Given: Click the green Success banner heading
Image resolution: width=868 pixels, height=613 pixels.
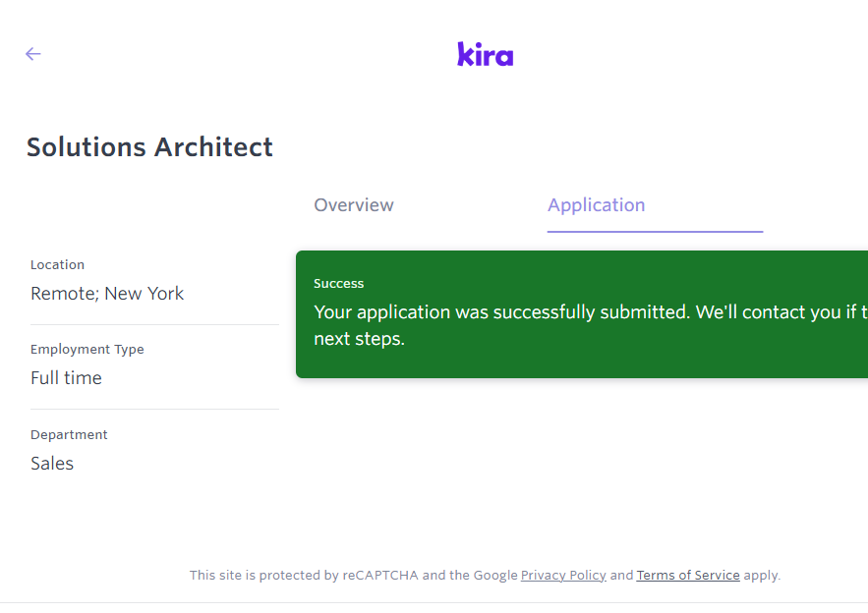Looking at the screenshot, I should pos(339,284).
